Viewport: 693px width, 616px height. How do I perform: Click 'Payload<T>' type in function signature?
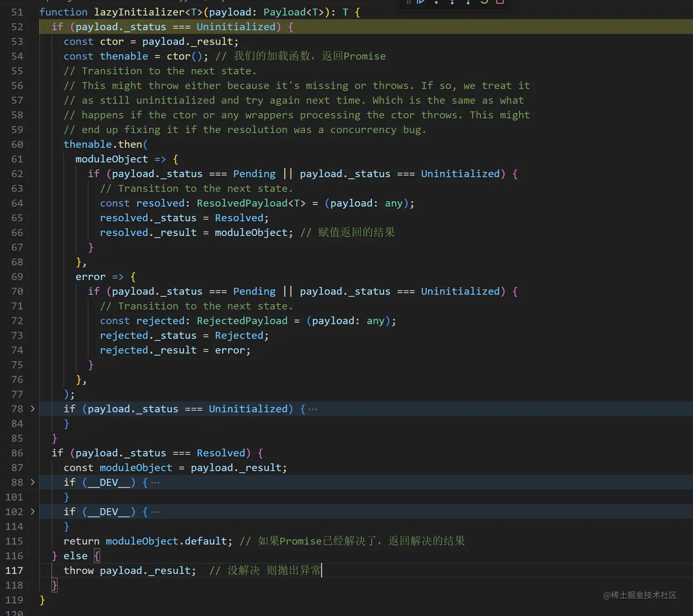pyautogui.click(x=294, y=12)
